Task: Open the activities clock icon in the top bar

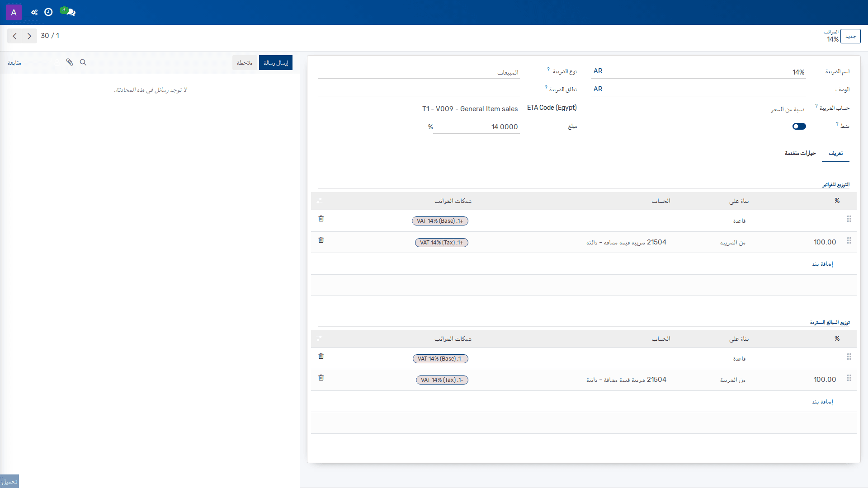Action: [48, 12]
